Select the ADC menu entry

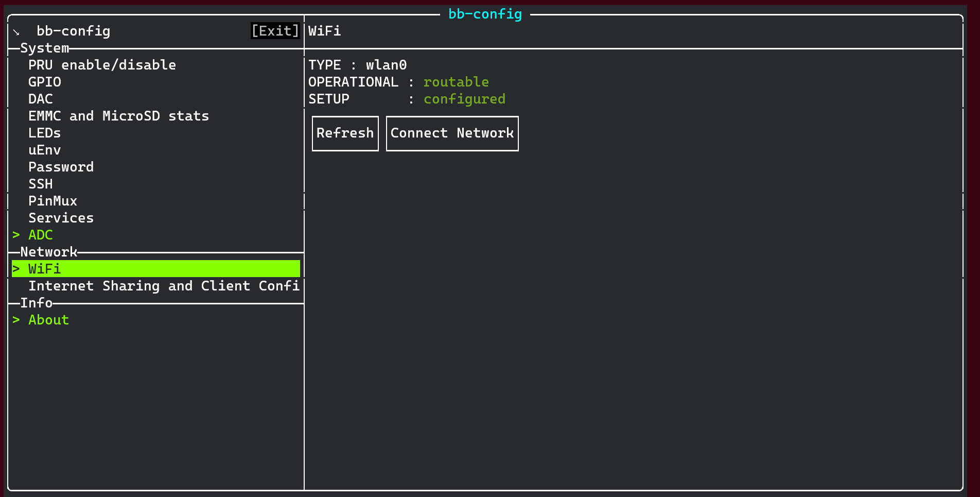tap(41, 235)
